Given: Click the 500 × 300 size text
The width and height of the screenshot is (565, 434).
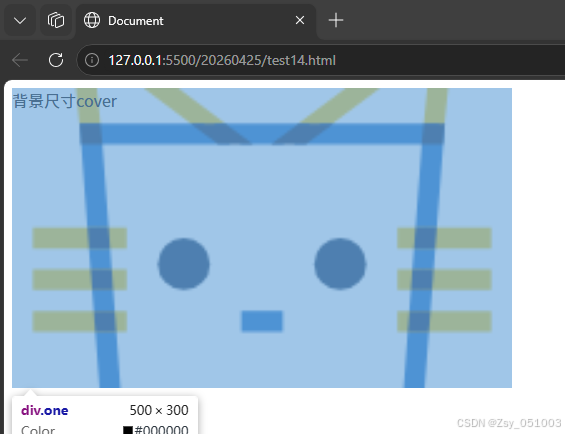Looking at the screenshot, I should point(159,410).
